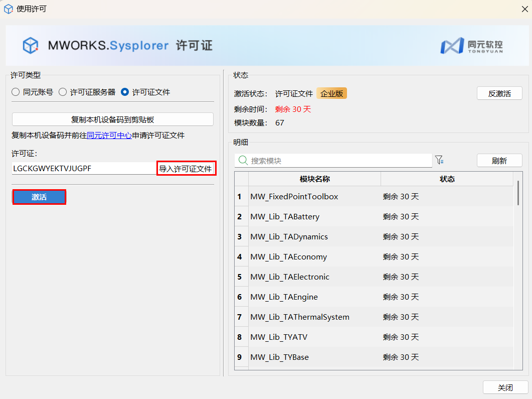Click the 模块名称 column header
The height and width of the screenshot is (399, 532).
click(314, 179)
